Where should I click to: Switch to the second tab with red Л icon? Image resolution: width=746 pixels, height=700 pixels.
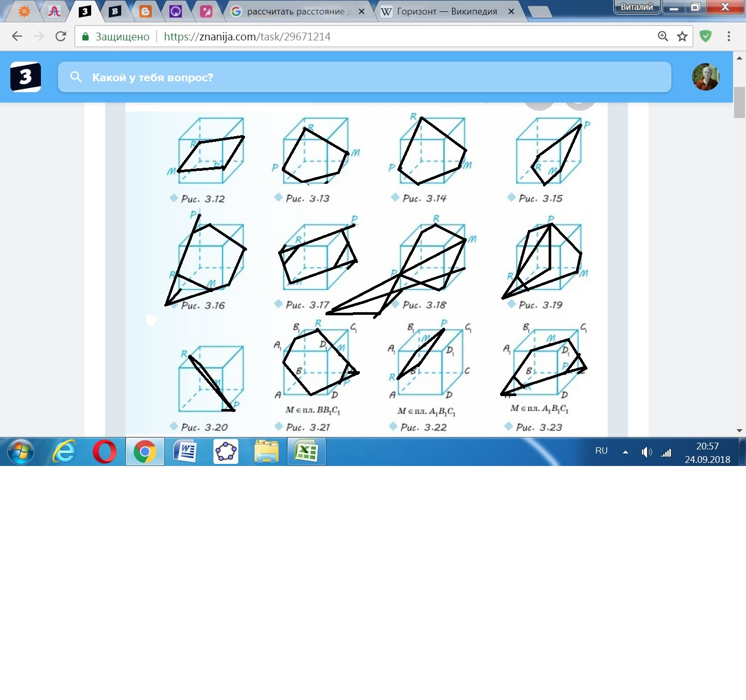tap(54, 11)
